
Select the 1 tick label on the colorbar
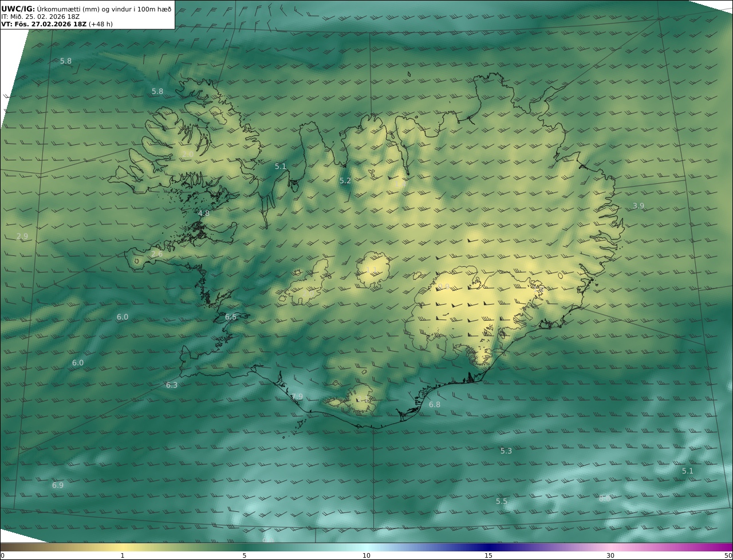point(122,555)
